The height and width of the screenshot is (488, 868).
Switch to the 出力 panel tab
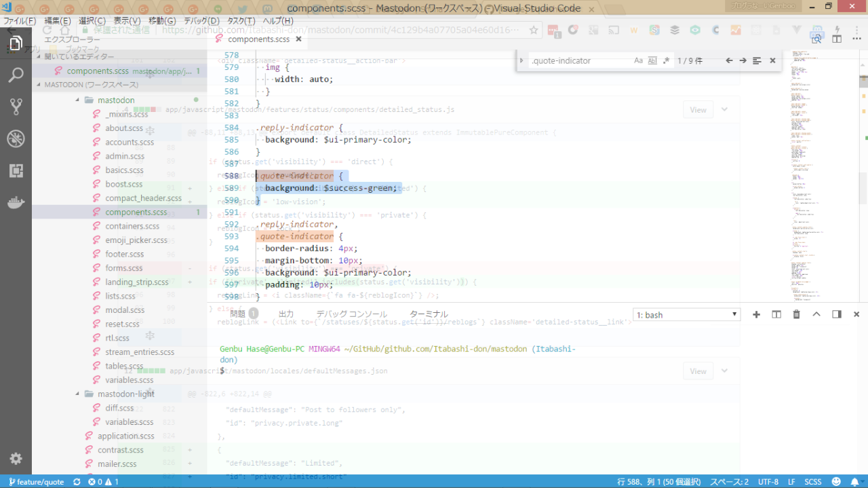pyautogui.click(x=286, y=314)
